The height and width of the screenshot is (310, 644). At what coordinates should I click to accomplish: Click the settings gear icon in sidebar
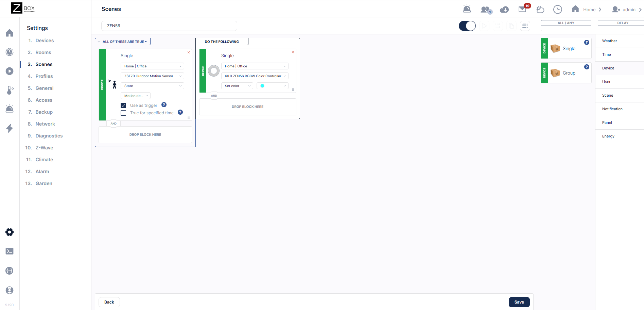10,232
